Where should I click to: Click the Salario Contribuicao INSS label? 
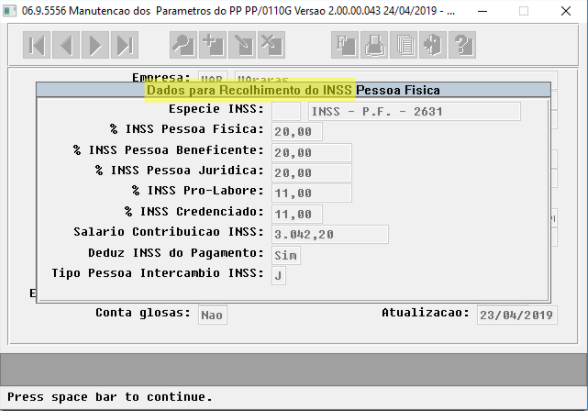(x=169, y=232)
